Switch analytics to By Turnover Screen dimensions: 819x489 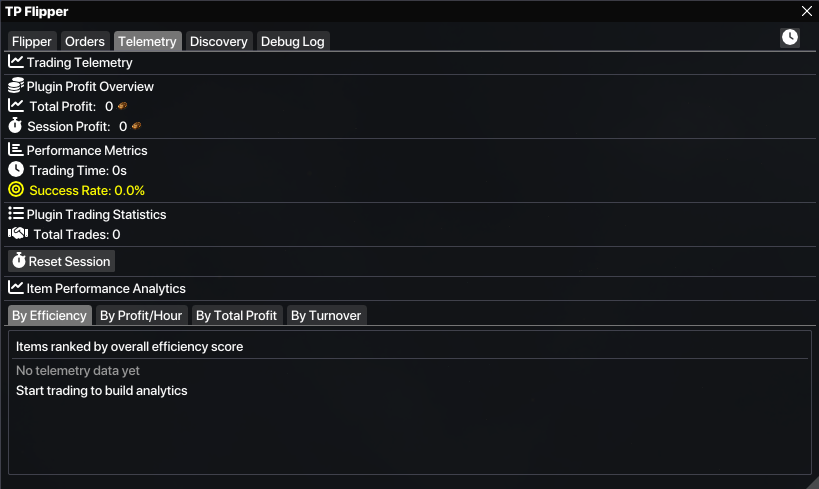[x=327, y=315]
